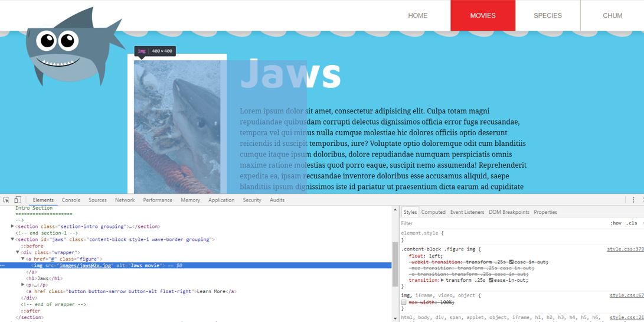The height and width of the screenshot is (322, 644).
Task: Open DevTools three-dot customize menu
Action: pos(633,200)
